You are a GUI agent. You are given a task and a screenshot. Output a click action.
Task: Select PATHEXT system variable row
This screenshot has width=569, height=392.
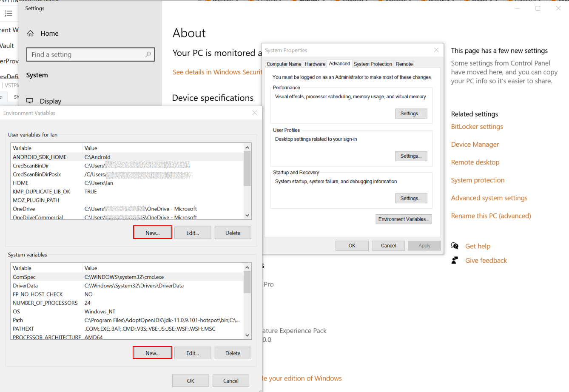point(127,329)
